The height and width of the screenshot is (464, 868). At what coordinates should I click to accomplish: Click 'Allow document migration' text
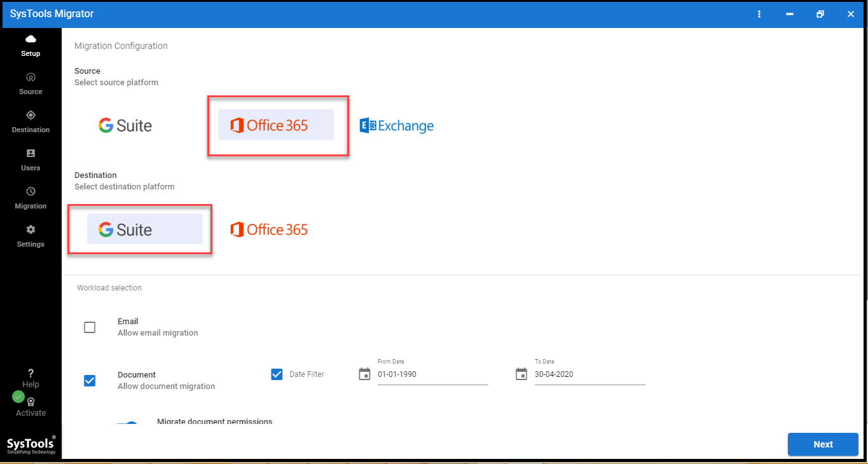[166, 386]
